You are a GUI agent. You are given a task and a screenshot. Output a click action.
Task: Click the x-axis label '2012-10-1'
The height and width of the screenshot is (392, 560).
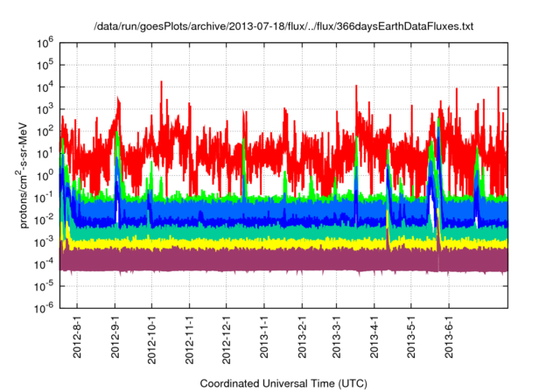click(151, 341)
